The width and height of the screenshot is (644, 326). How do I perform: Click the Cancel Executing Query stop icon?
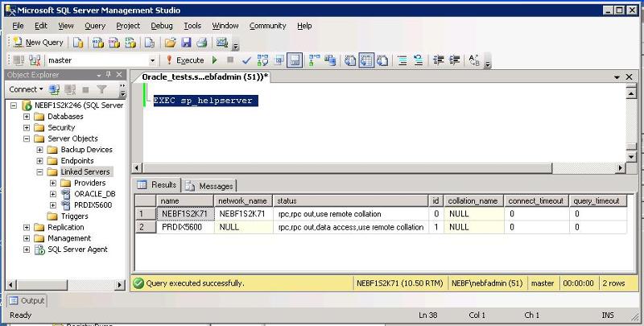coord(230,60)
